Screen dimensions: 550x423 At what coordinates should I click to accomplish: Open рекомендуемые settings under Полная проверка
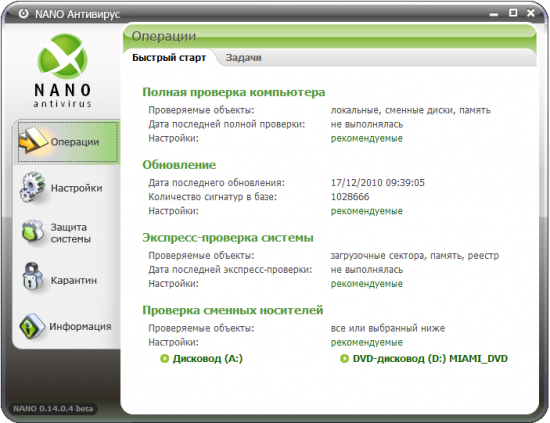[367, 139]
